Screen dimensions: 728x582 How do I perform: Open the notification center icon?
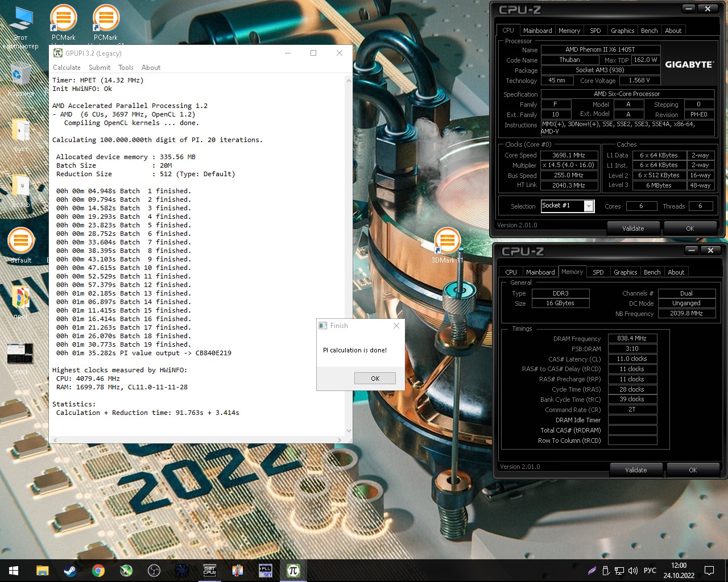pyautogui.click(x=709, y=571)
